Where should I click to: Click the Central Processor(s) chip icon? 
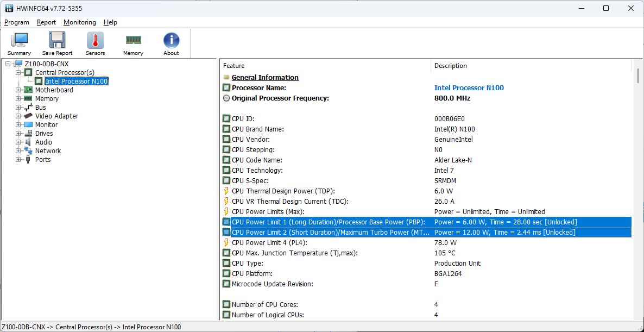tap(28, 72)
